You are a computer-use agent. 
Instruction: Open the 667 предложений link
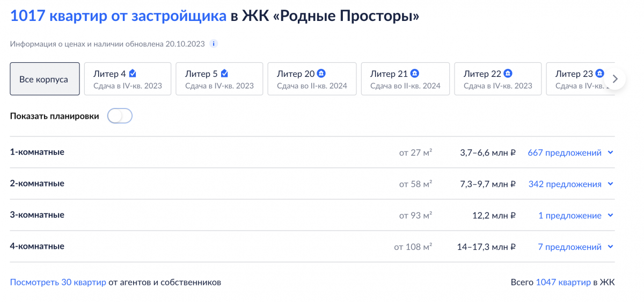tap(565, 153)
